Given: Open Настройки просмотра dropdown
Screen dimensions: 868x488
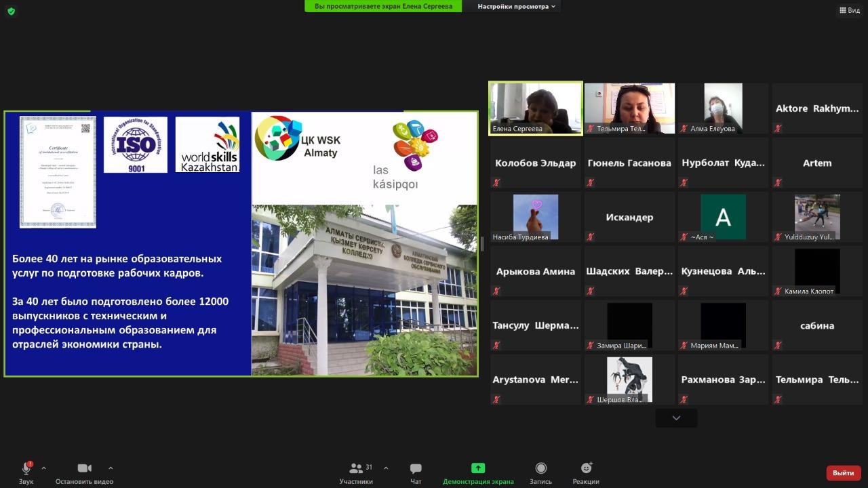Looking at the screenshot, I should 516,7.
